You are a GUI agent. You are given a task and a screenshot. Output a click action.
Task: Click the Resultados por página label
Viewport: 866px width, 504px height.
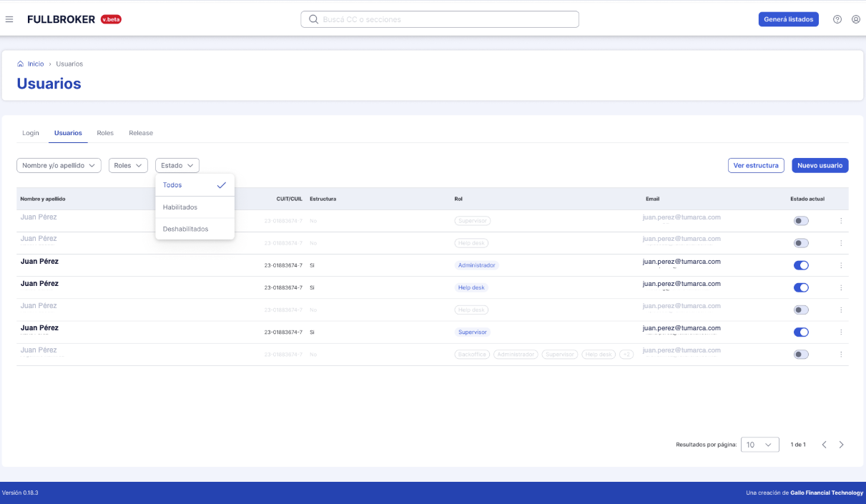707,445
